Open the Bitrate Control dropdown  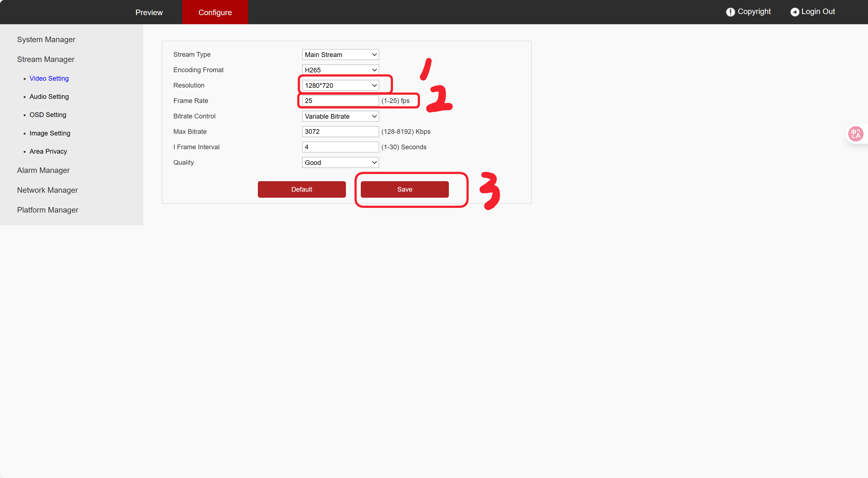pos(340,116)
